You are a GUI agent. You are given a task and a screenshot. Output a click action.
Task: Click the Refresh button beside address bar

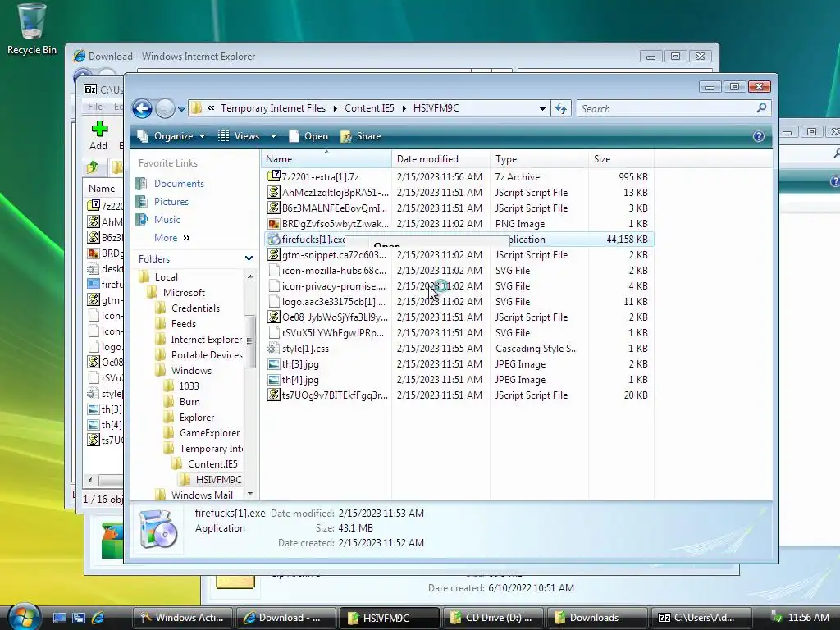tap(561, 109)
